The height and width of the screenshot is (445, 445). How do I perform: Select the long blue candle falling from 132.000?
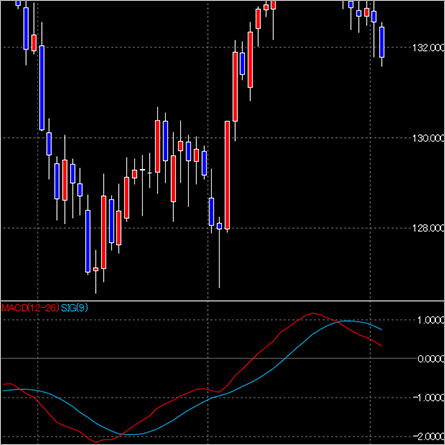42,88
